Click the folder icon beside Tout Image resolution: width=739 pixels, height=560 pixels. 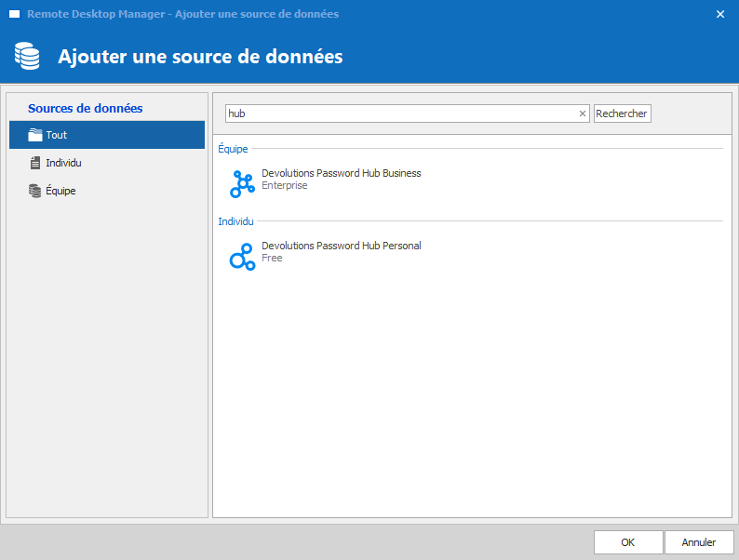click(x=35, y=135)
